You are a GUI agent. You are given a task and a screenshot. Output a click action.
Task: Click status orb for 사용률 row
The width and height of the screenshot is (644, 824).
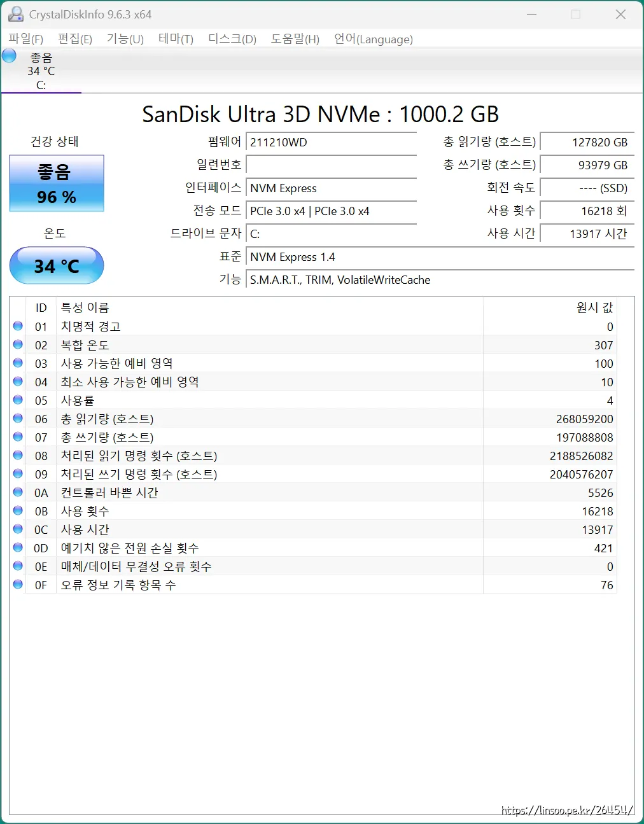click(18, 400)
